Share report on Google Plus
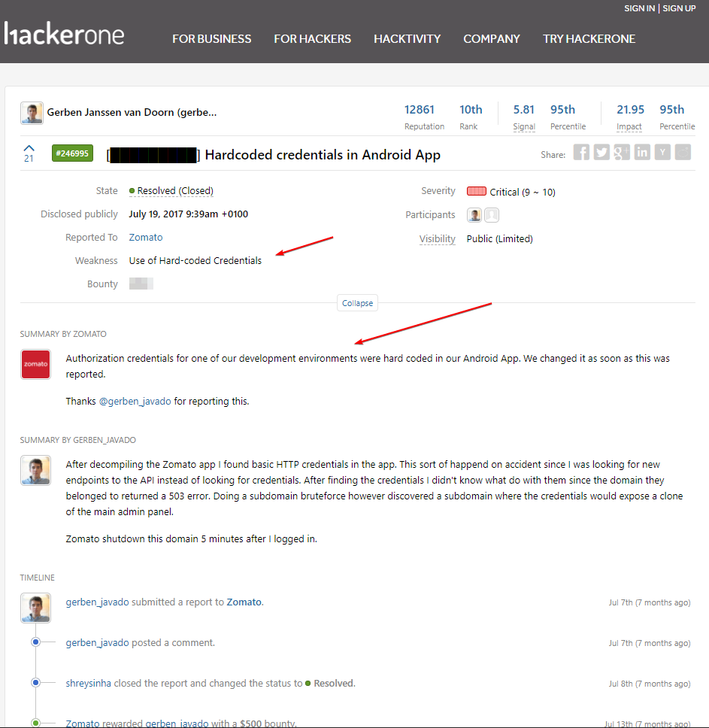Screen dimensions: 709x728 tap(622, 152)
